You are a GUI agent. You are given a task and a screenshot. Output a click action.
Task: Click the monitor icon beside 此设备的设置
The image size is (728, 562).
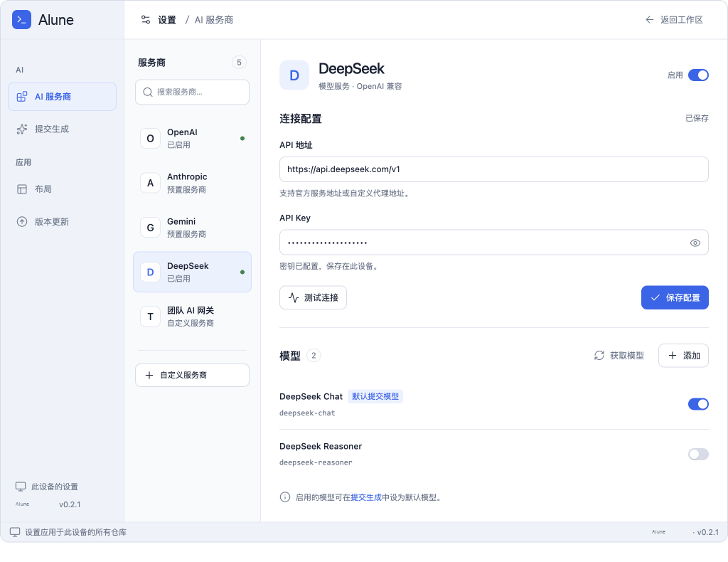pos(21,487)
